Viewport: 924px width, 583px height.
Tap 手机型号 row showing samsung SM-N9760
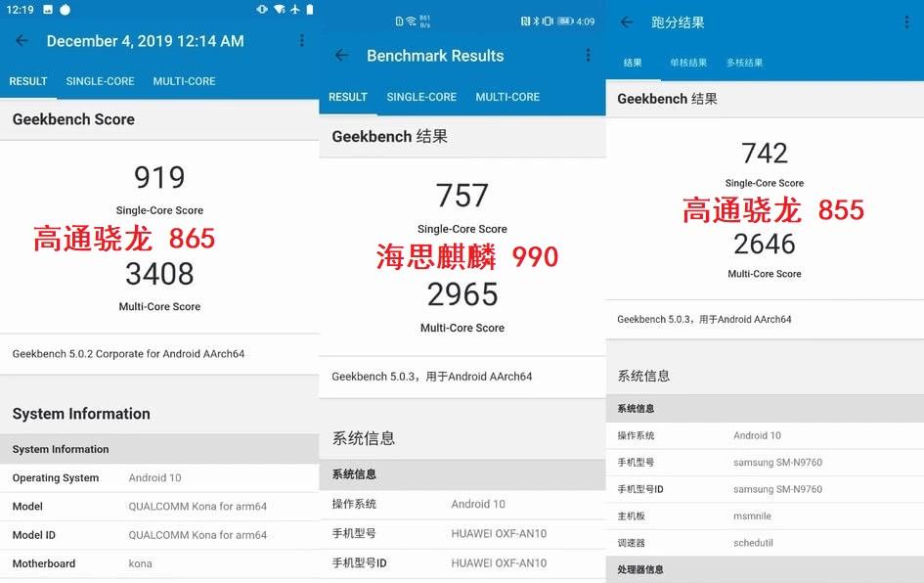pyautogui.click(x=765, y=462)
